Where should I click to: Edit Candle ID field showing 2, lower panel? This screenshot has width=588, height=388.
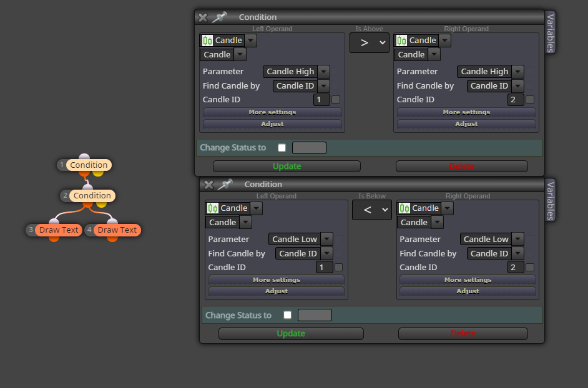pyautogui.click(x=516, y=267)
